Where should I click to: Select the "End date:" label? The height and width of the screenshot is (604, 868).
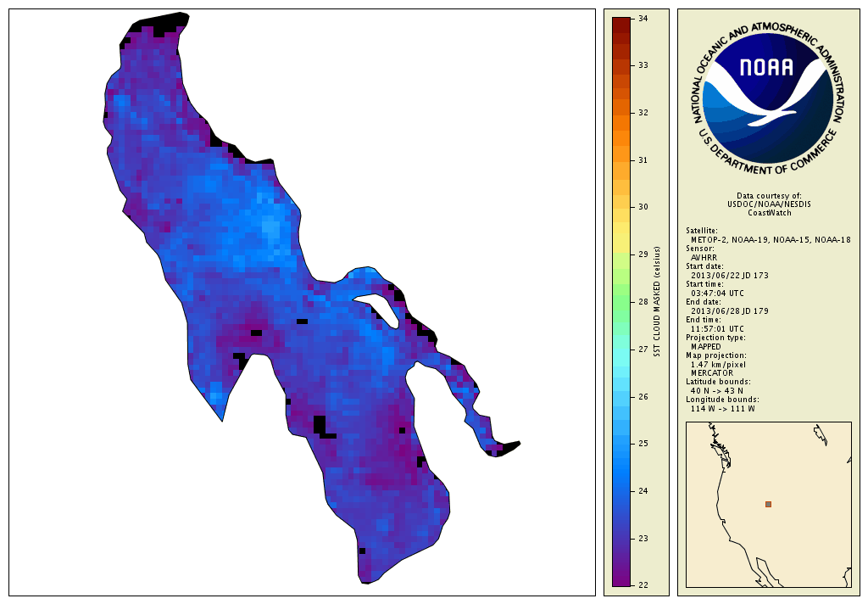704,302
